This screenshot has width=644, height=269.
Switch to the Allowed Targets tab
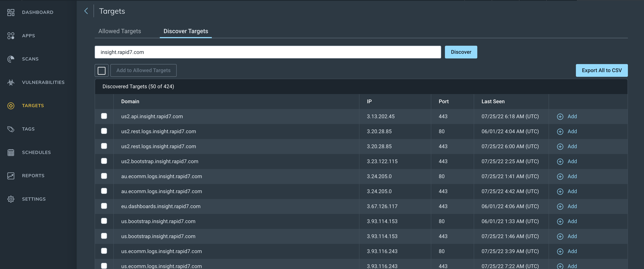pyautogui.click(x=120, y=31)
